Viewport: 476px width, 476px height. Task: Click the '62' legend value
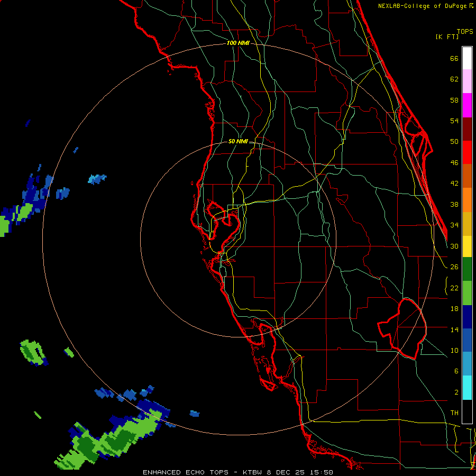coord(454,79)
